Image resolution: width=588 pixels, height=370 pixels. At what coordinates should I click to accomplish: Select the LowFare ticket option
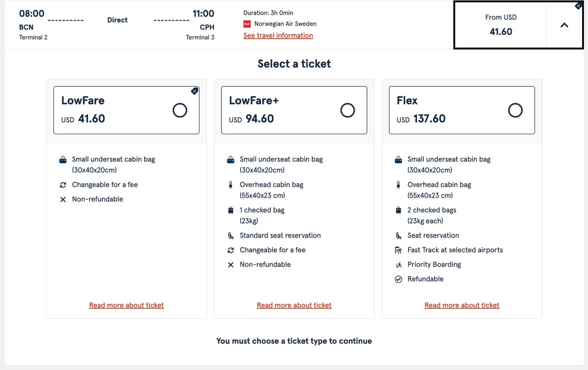(x=180, y=110)
